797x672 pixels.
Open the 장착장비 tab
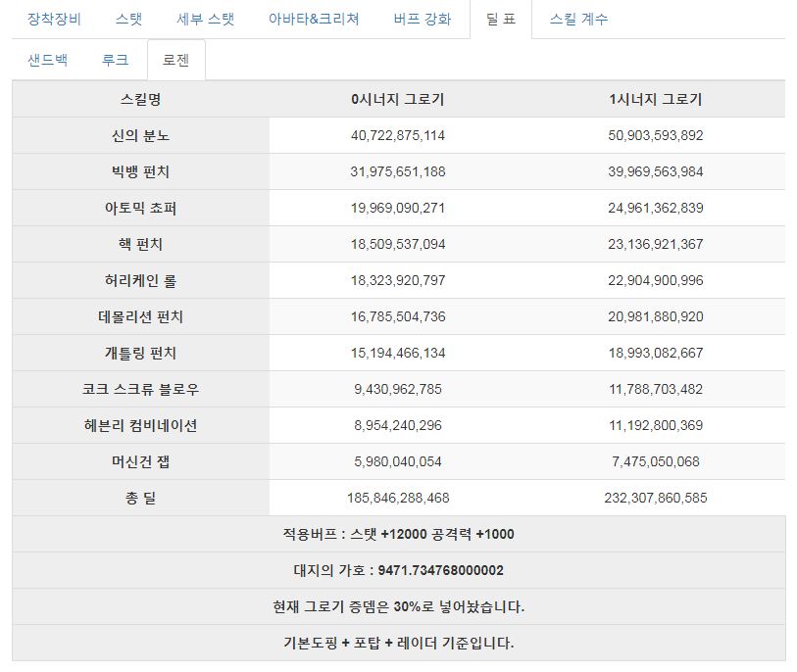54,20
